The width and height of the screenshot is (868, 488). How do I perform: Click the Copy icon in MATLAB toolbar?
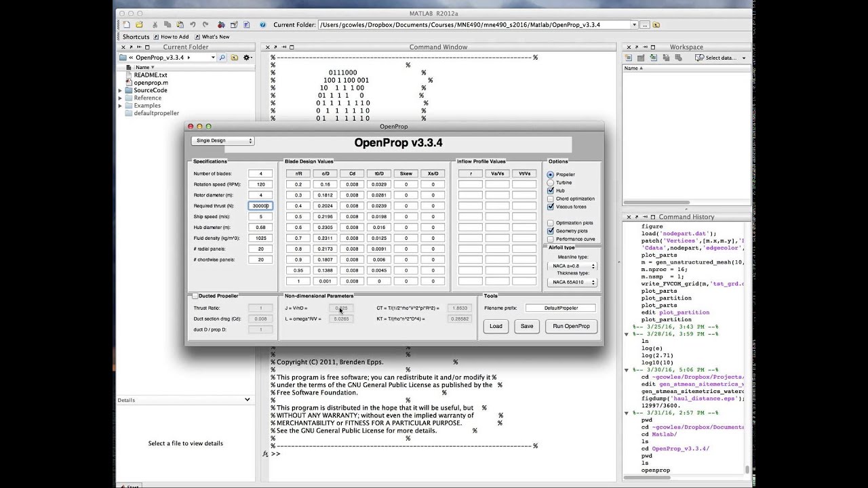point(167,24)
